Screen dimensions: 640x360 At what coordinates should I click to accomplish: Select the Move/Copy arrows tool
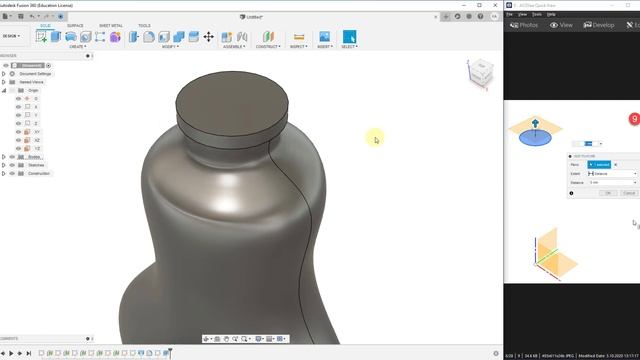pos(209,37)
